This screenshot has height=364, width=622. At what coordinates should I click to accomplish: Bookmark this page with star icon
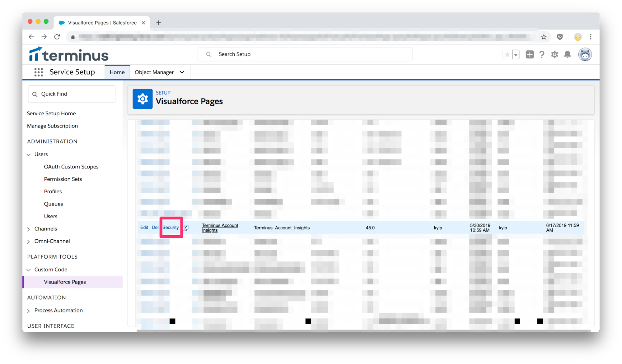(544, 37)
